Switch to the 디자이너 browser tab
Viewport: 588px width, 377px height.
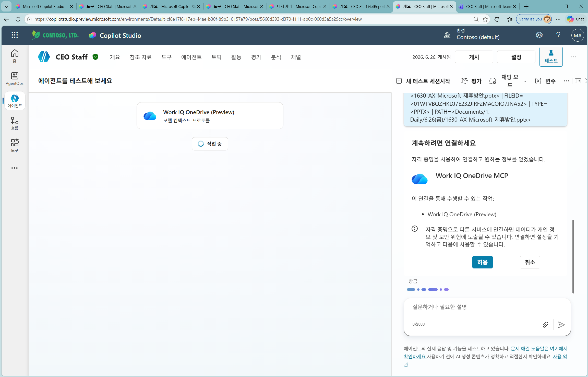tap(298, 6)
